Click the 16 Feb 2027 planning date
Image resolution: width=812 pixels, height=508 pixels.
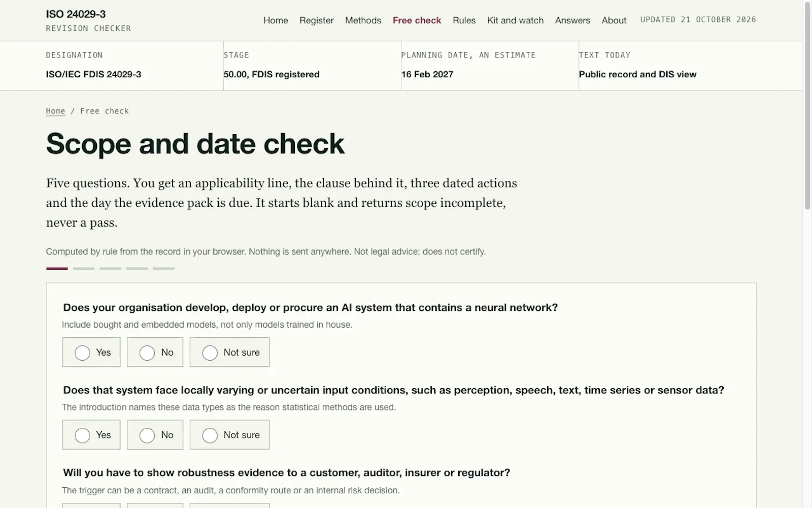427,74
